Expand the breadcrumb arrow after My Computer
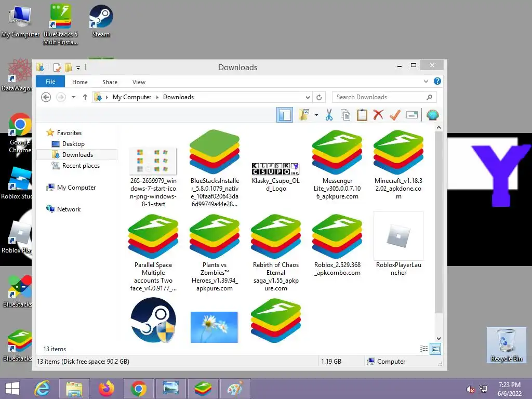532x399 pixels. point(157,97)
